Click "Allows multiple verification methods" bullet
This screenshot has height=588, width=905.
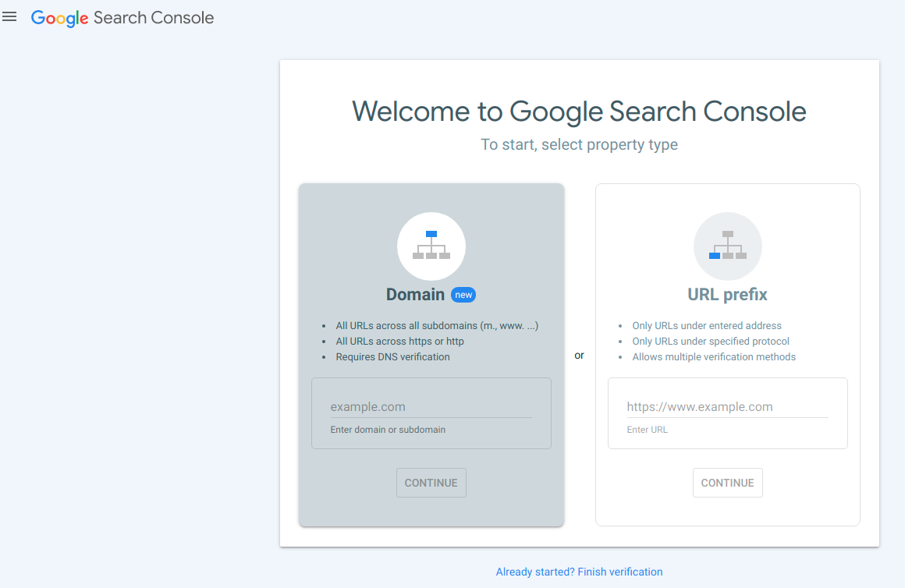click(x=714, y=356)
